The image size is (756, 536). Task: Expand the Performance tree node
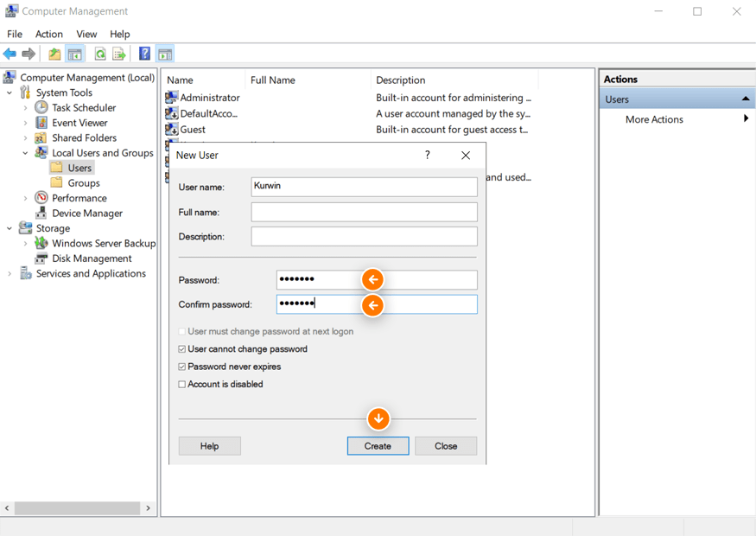pyautogui.click(x=26, y=197)
